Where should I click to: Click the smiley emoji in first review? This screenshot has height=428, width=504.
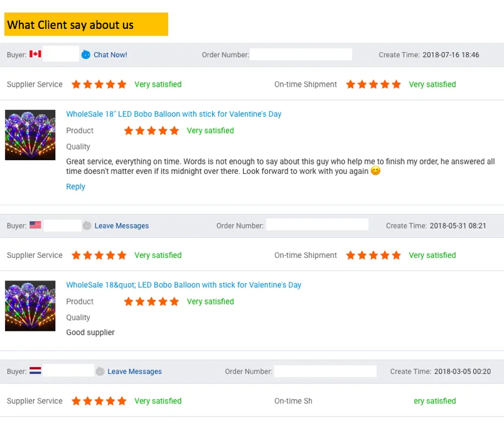tap(375, 171)
